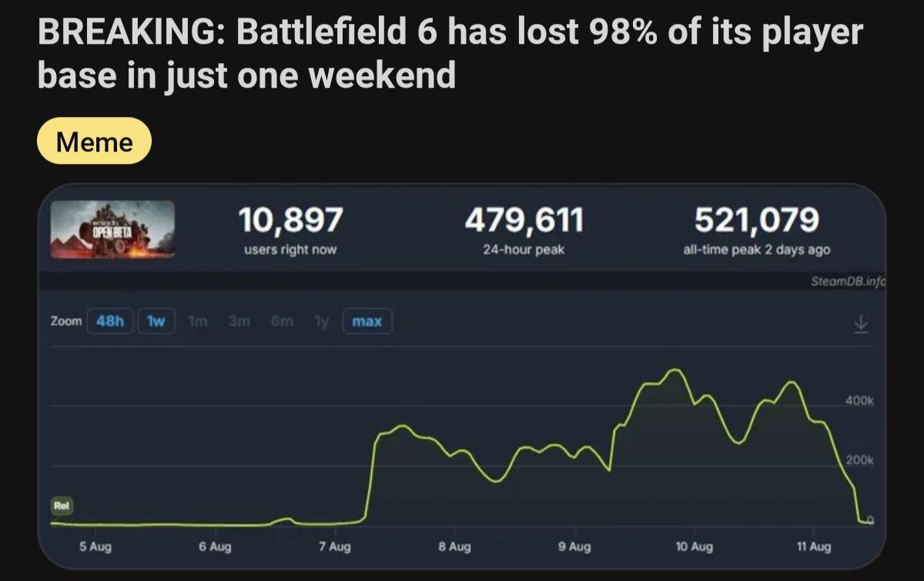Click the 10 Aug label on x-axis
The height and width of the screenshot is (581, 924).
point(693,547)
